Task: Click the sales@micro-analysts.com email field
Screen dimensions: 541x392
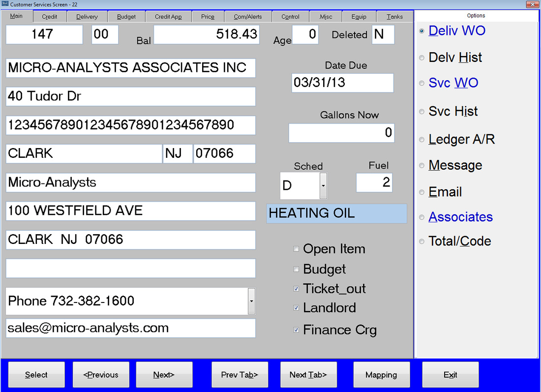Action: coord(130,328)
